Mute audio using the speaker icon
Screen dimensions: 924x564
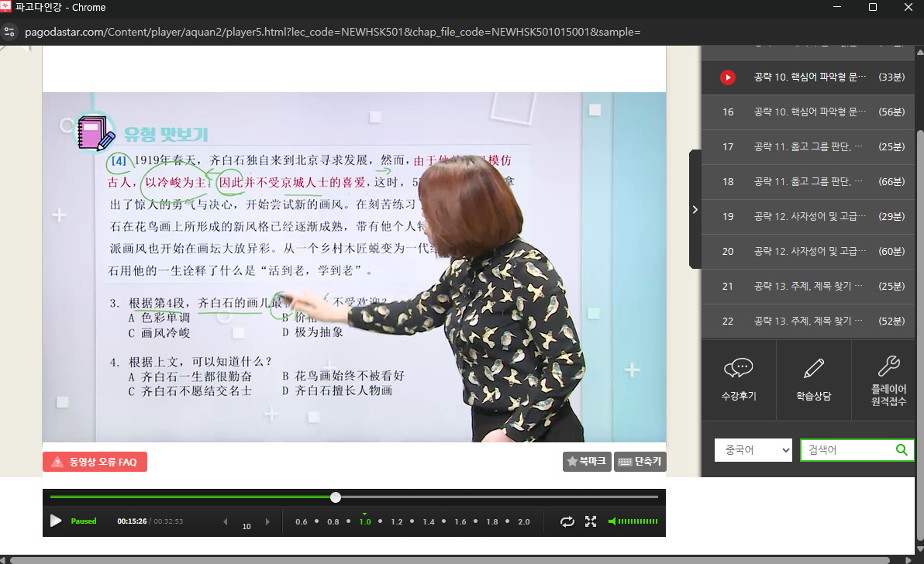point(612,521)
